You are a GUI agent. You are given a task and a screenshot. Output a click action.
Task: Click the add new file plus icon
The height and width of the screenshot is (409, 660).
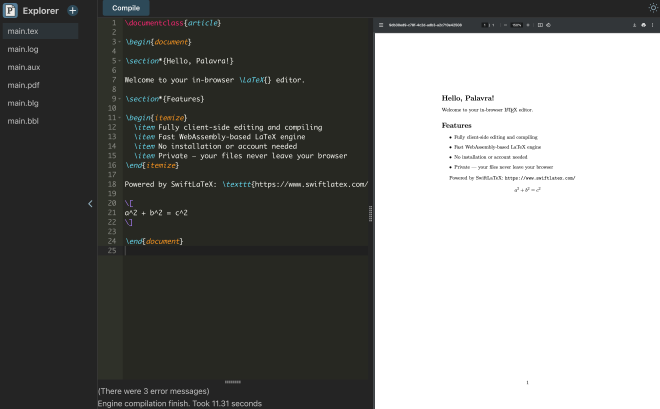pyautogui.click(x=72, y=11)
